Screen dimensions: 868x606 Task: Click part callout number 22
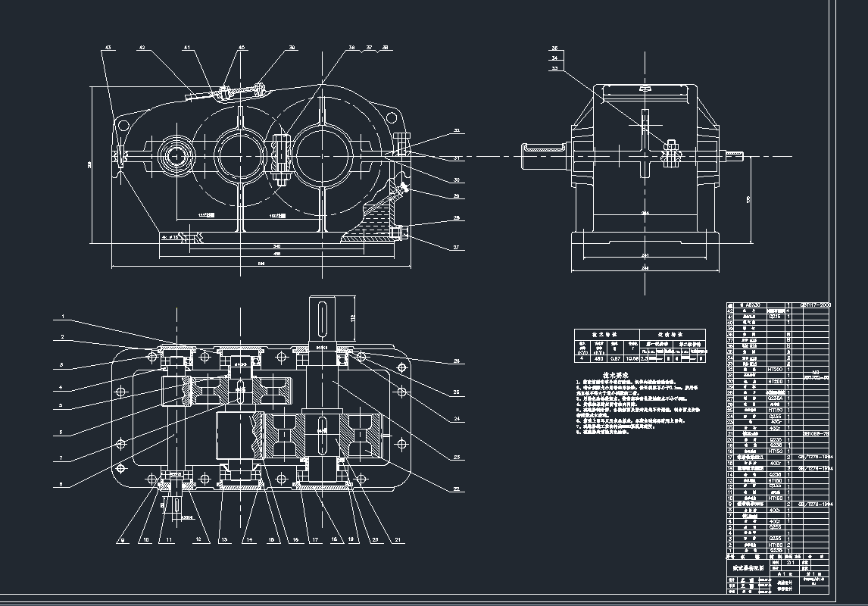457,489
